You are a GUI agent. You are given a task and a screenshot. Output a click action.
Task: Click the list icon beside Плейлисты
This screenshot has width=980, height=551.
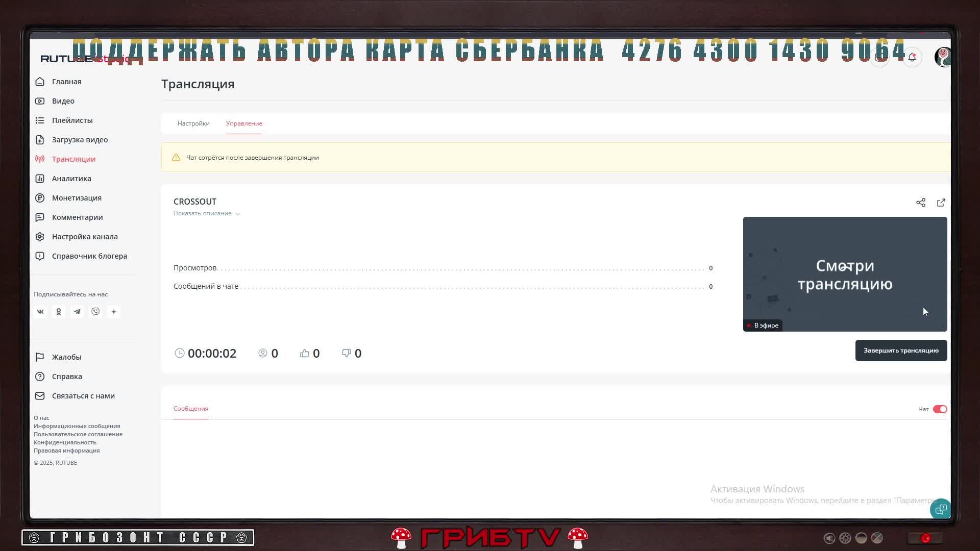[40, 120]
